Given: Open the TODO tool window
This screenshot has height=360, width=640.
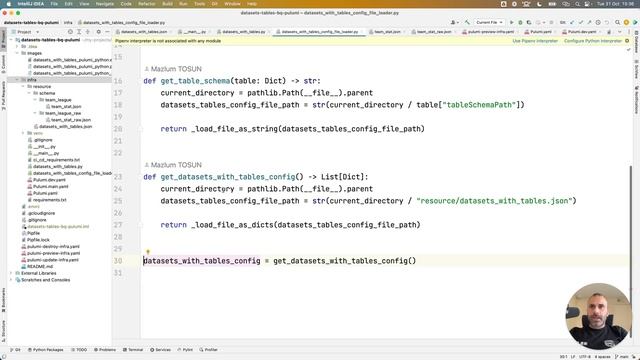Looking at the screenshot, I should (x=79, y=350).
